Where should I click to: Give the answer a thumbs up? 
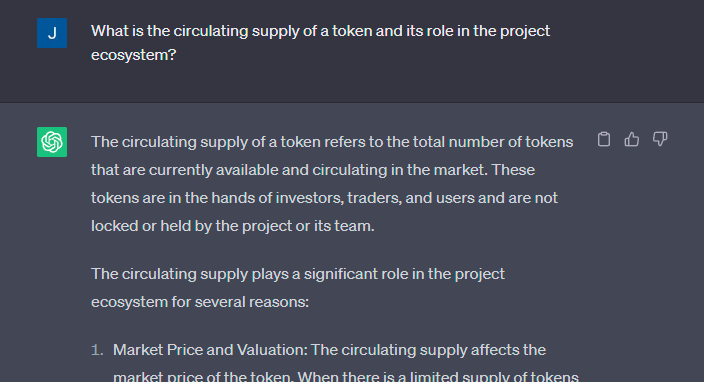[632, 139]
